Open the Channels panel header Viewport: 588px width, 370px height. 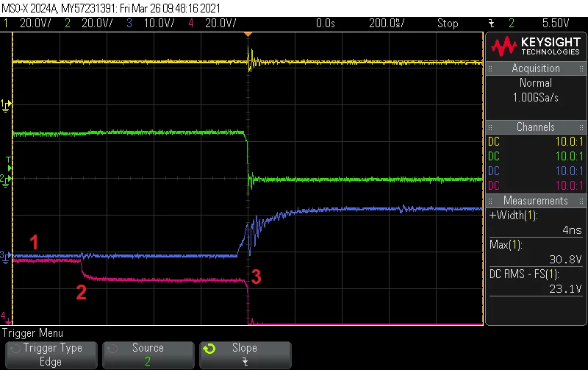[536, 127]
